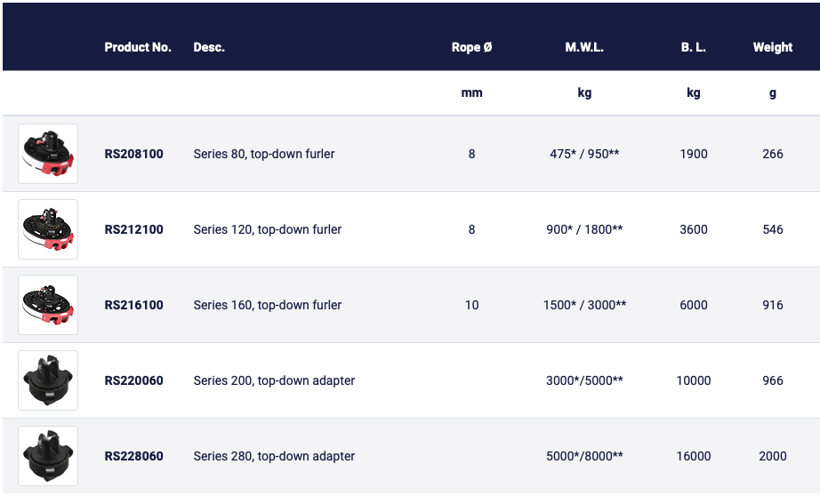Select the Product No. column header
The width and height of the screenshot is (820, 504).
point(138,47)
